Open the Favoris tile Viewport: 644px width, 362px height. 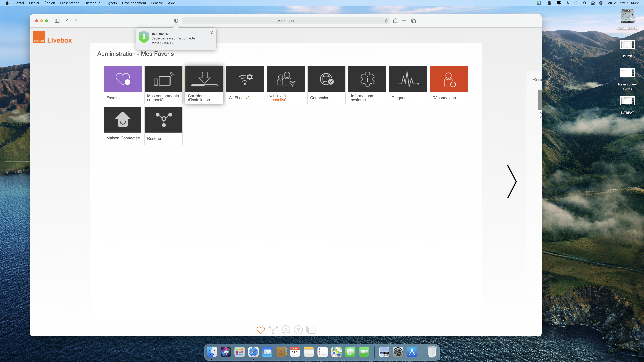pyautogui.click(x=123, y=85)
